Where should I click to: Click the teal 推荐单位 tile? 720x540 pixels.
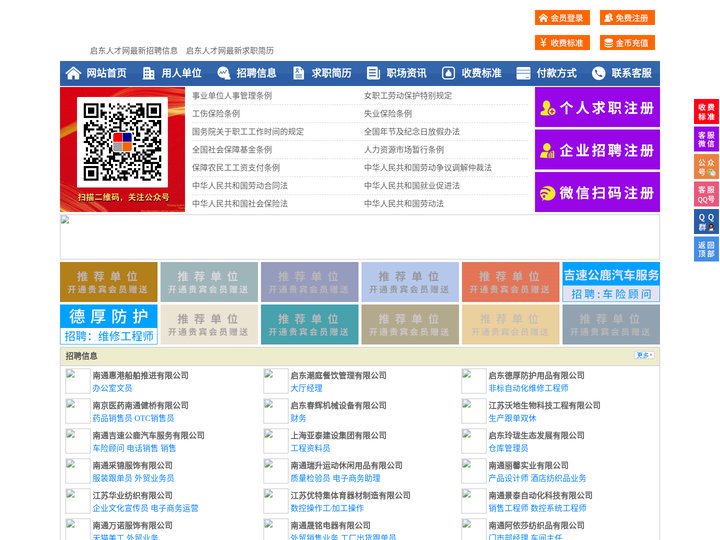pyautogui.click(x=309, y=324)
